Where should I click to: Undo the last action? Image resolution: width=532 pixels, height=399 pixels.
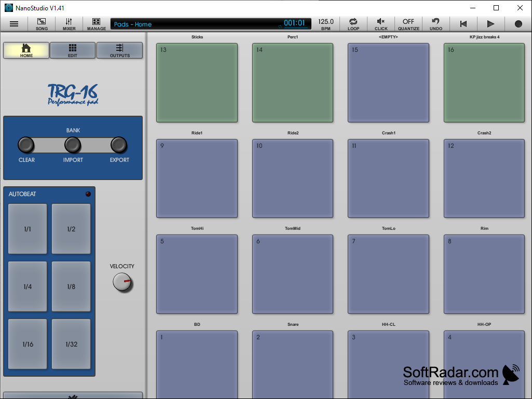(436, 24)
